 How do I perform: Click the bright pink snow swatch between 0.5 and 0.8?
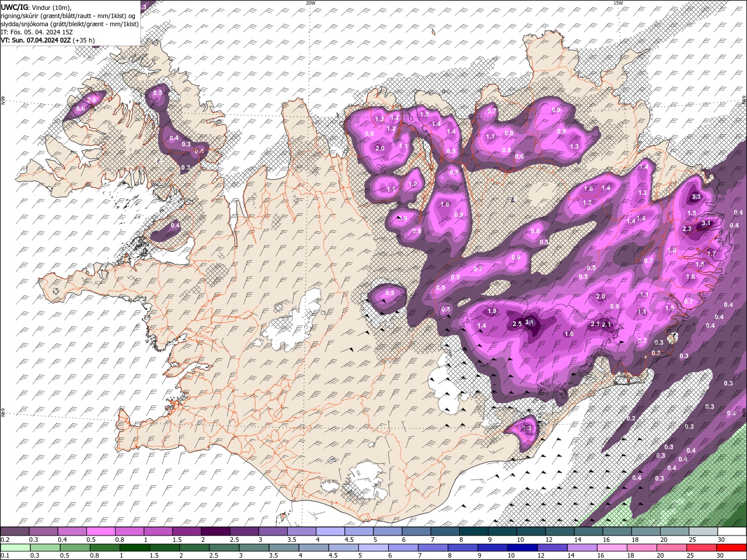pos(100,531)
